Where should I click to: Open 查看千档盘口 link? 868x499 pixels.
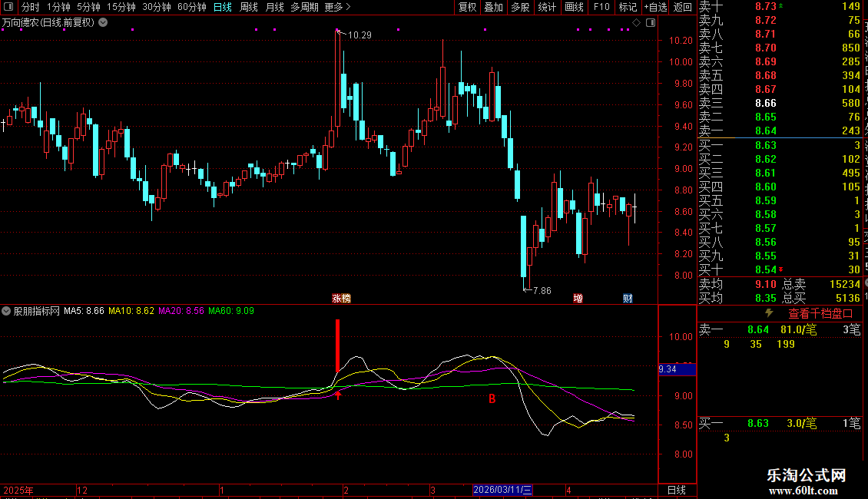(x=820, y=314)
